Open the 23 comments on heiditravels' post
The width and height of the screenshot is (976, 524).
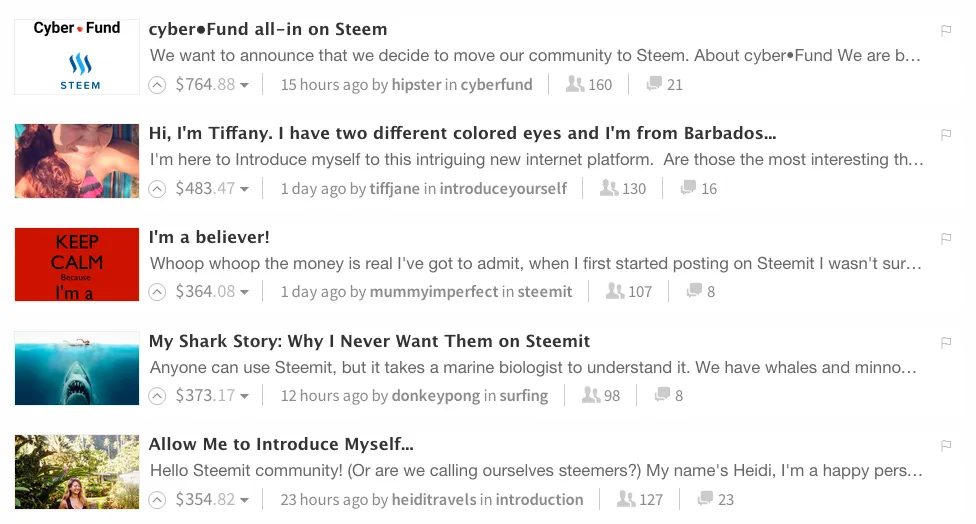click(x=716, y=499)
